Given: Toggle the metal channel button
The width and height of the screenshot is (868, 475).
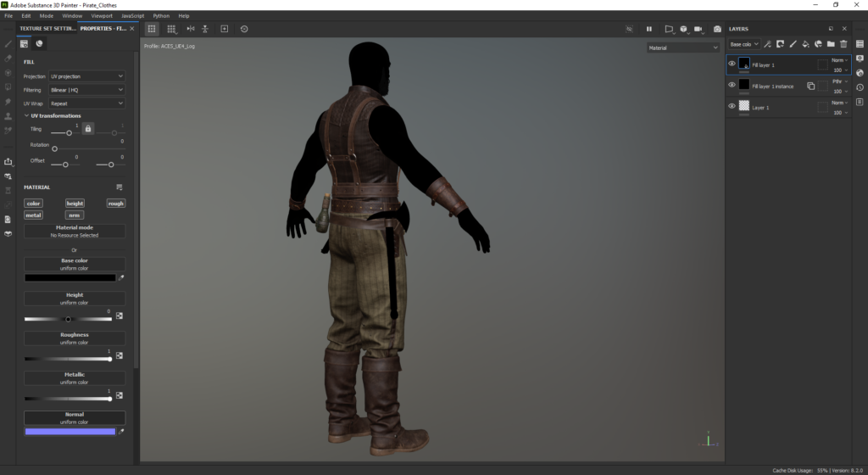Looking at the screenshot, I should click(33, 215).
